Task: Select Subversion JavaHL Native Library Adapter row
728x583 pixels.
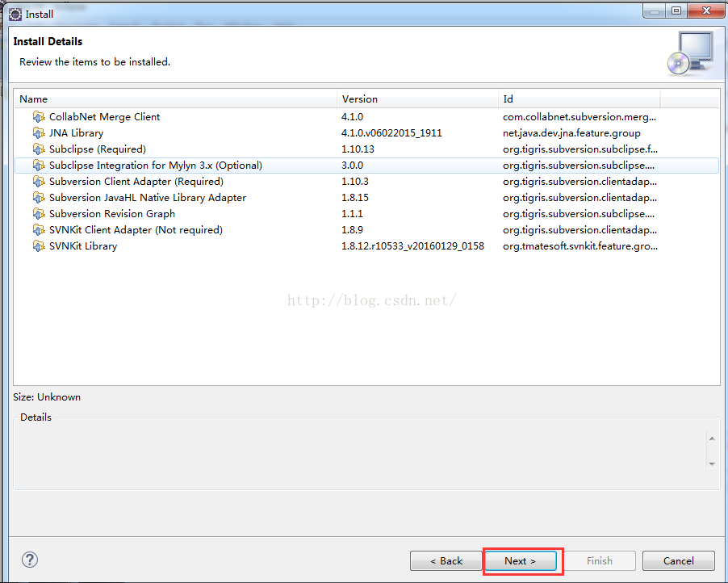Action: click(x=366, y=198)
